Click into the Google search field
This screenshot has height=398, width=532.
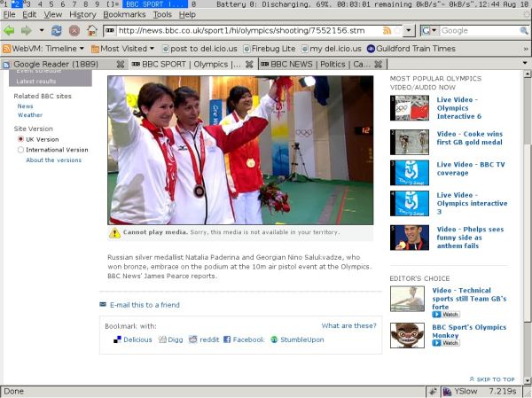click(x=479, y=31)
